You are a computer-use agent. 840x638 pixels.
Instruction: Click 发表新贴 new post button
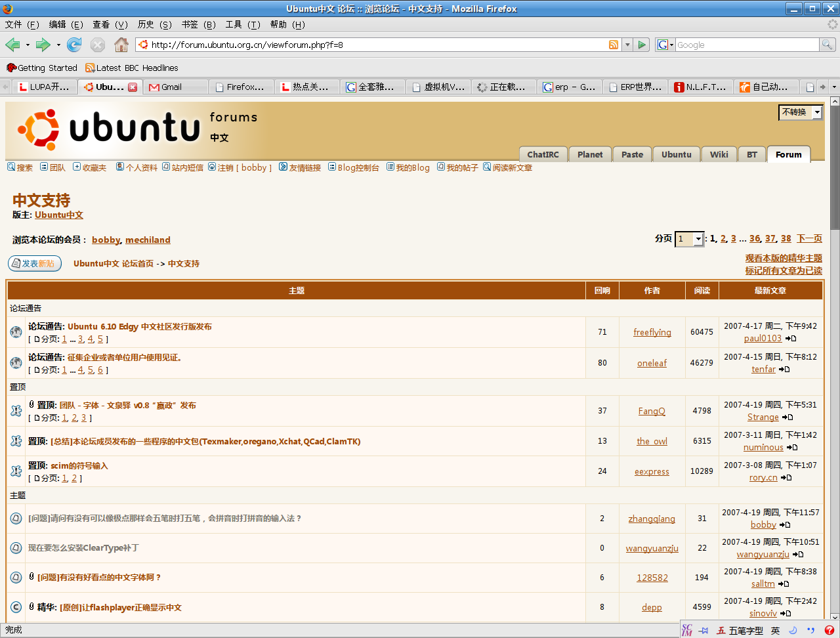(x=35, y=263)
